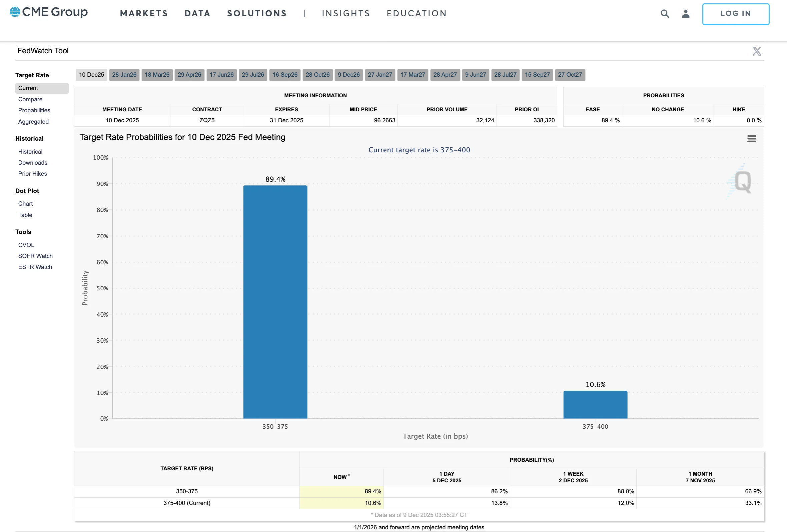View the Dot Plot Chart
This screenshot has height=532, width=787.
(25, 203)
